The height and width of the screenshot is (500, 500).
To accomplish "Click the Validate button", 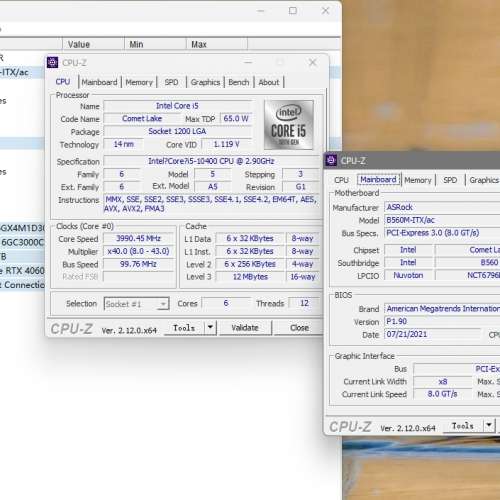I will [245, 328].
